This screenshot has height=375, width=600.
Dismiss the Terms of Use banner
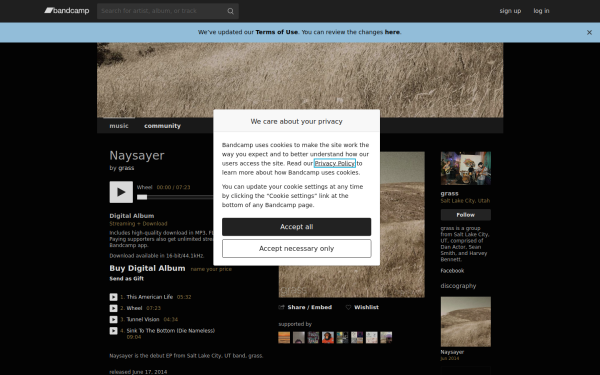589,33
